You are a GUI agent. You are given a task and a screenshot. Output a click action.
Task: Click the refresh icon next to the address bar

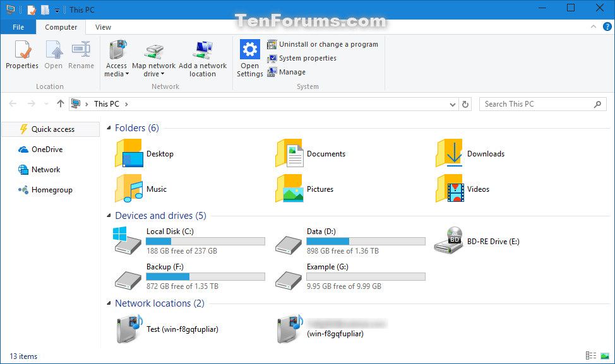click(x=465, y=103)
